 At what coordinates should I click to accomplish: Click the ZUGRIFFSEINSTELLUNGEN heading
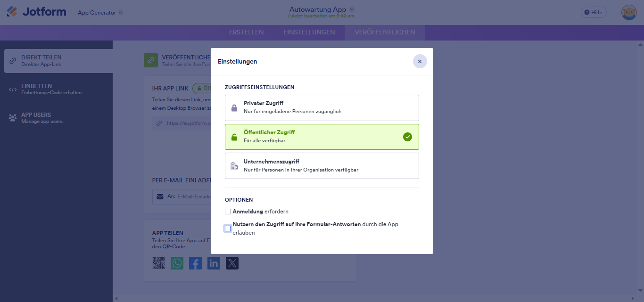(259, 87)
